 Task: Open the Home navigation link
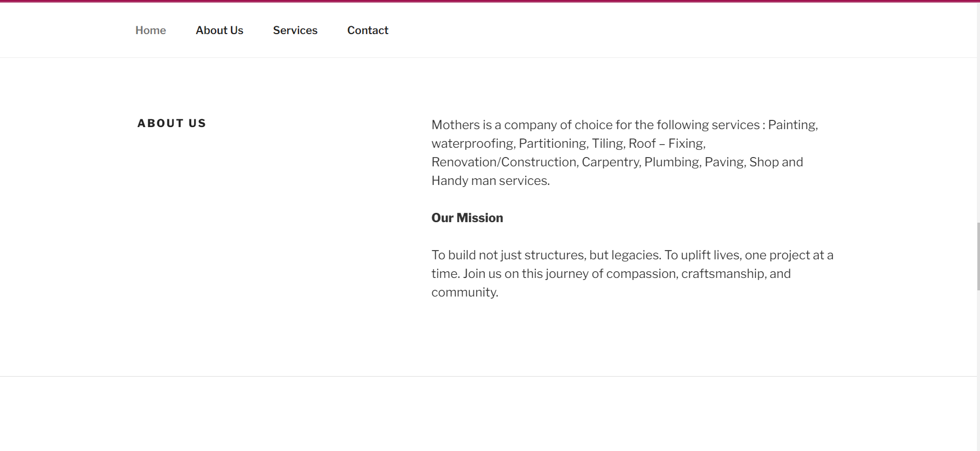[x=150, y=30]
